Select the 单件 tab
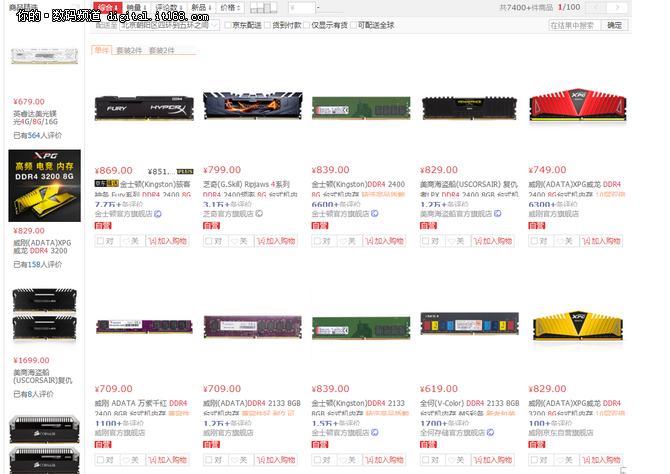The width and height of the screenshot is (670, 474). (x=102, y=50)
